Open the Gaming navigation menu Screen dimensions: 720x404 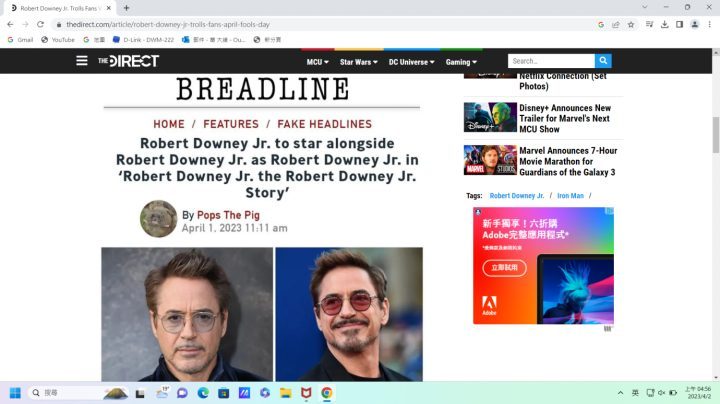point(461,62)
